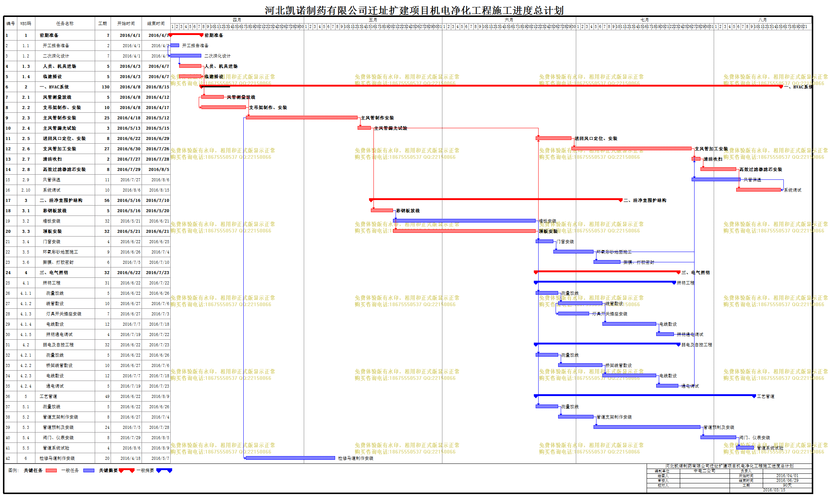
Task: Select 检修马道制作安装 in the task name column
Action: tap(57, 458)
